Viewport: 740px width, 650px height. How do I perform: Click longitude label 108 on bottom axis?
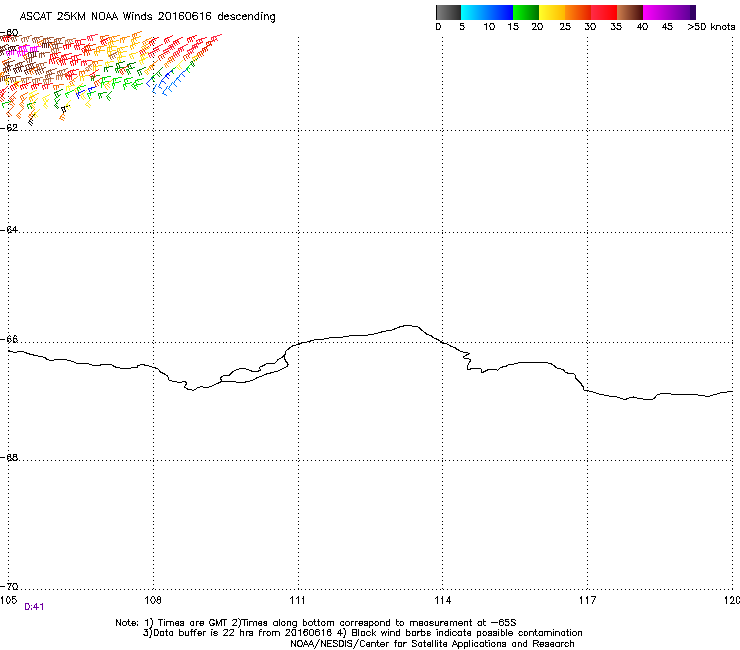click(153, 600)
